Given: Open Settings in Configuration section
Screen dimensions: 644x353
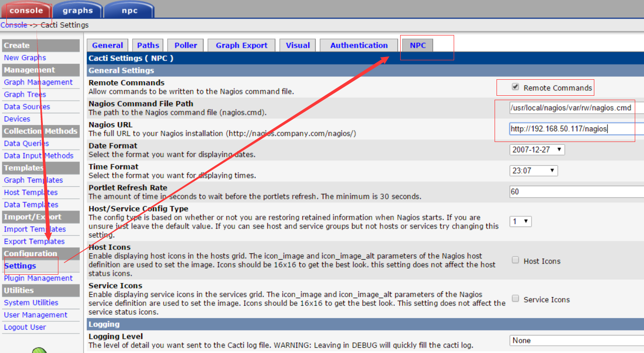Looking at the screenshot, I should (20, 266).
